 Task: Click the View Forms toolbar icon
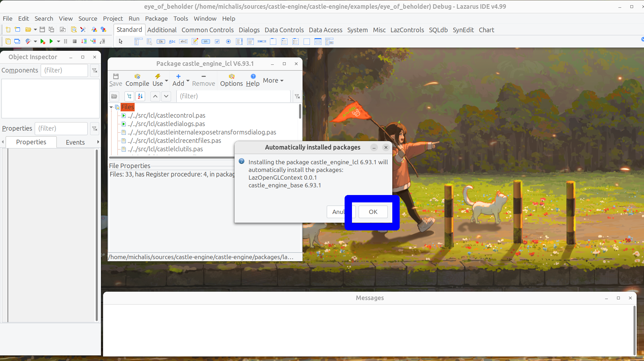coord(17,41)
